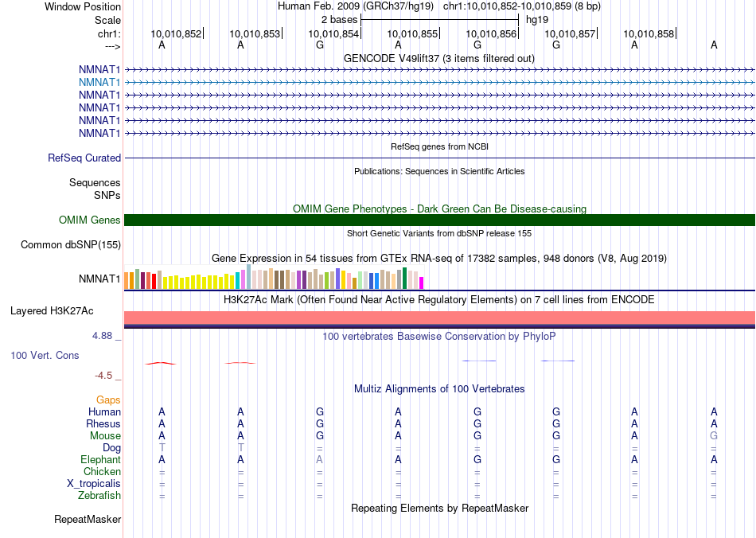This screenshot has height=538, width=756.
Task: Click the OMIM Genes label
Action: (x=90, y=220)
